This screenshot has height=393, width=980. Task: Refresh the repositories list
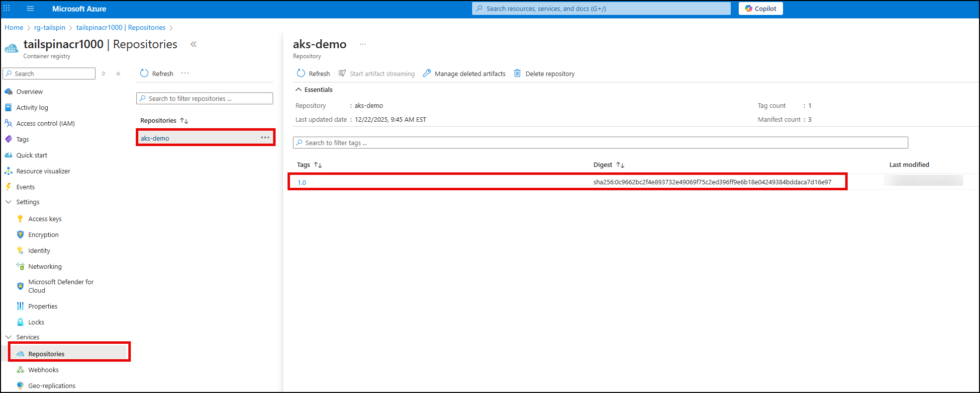(157, 74)
